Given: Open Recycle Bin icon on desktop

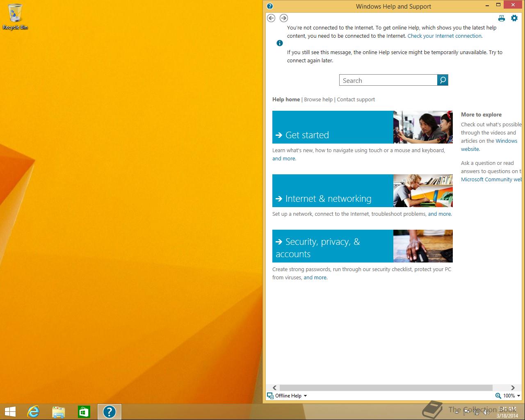Looking at the screenshot, I should (x=15, y=16).
